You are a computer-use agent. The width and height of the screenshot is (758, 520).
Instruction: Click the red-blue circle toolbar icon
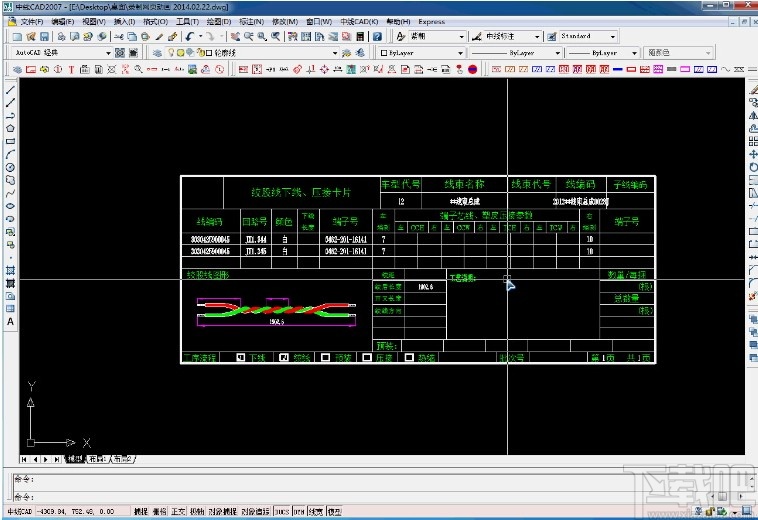point(473,70)
